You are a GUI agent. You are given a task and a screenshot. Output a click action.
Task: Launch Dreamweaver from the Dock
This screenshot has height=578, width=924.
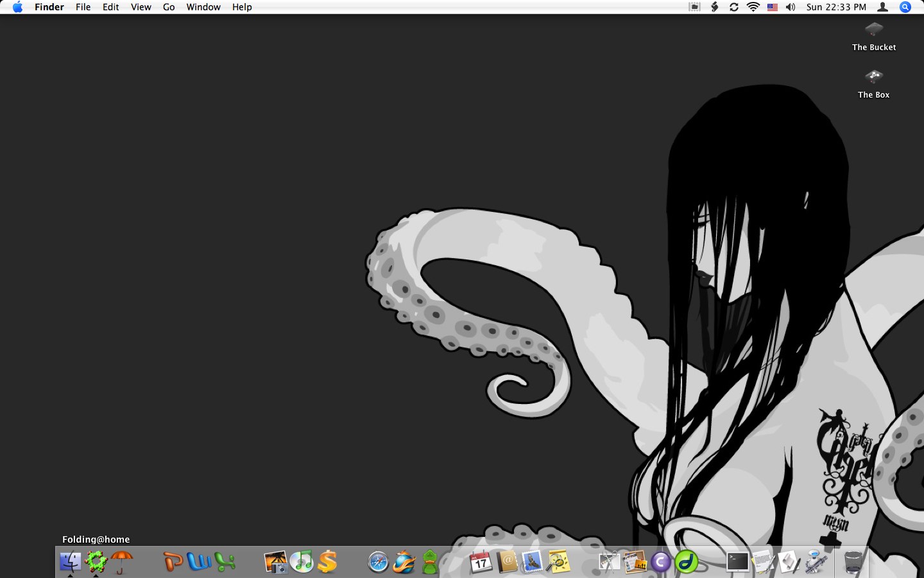(687, 563)
